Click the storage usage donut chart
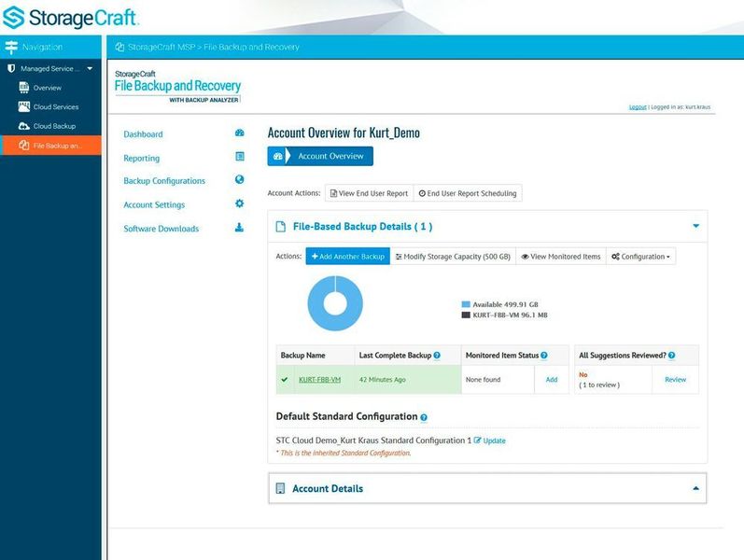This screenshot has height=560, width=744. click(335, 303)
